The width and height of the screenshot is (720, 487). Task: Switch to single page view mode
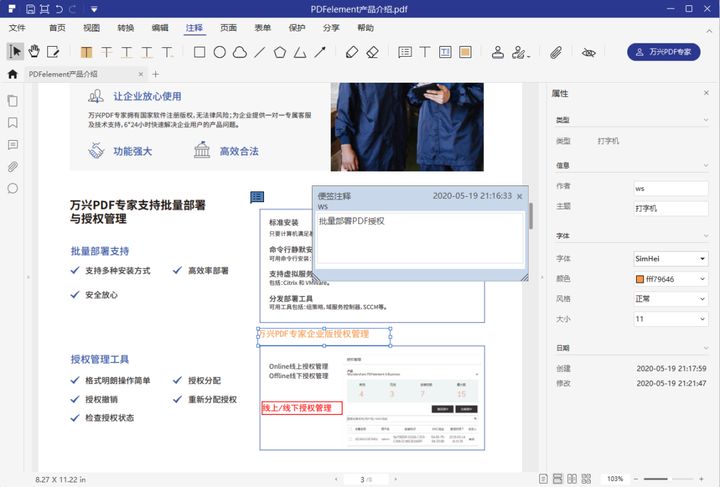[x=543, y=479]
